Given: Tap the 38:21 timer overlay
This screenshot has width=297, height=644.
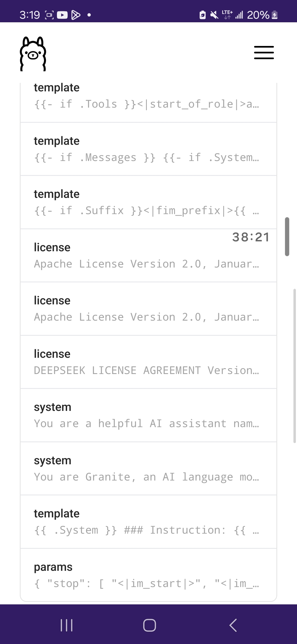Looking at the screenshot, I should coord(251,237).
